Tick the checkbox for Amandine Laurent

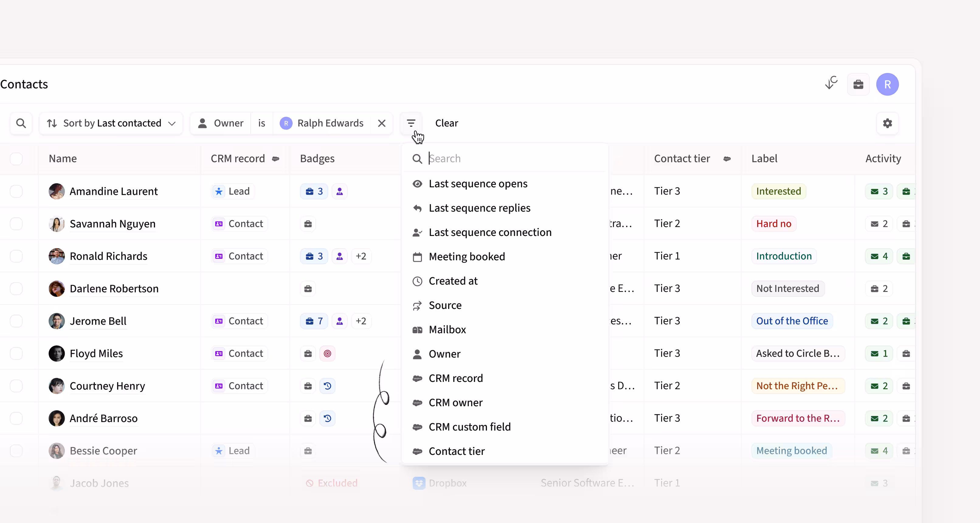coord(16,192)
